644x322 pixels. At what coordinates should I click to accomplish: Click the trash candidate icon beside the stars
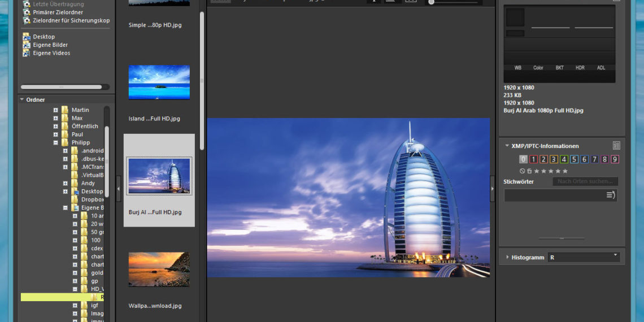[x=529, y=171]
